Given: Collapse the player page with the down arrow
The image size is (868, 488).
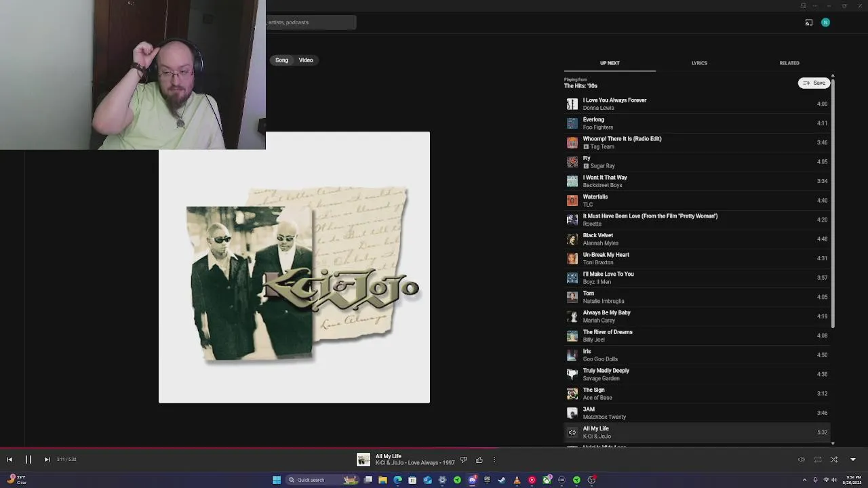Looking at the screenshot, I should pos(853,460).
